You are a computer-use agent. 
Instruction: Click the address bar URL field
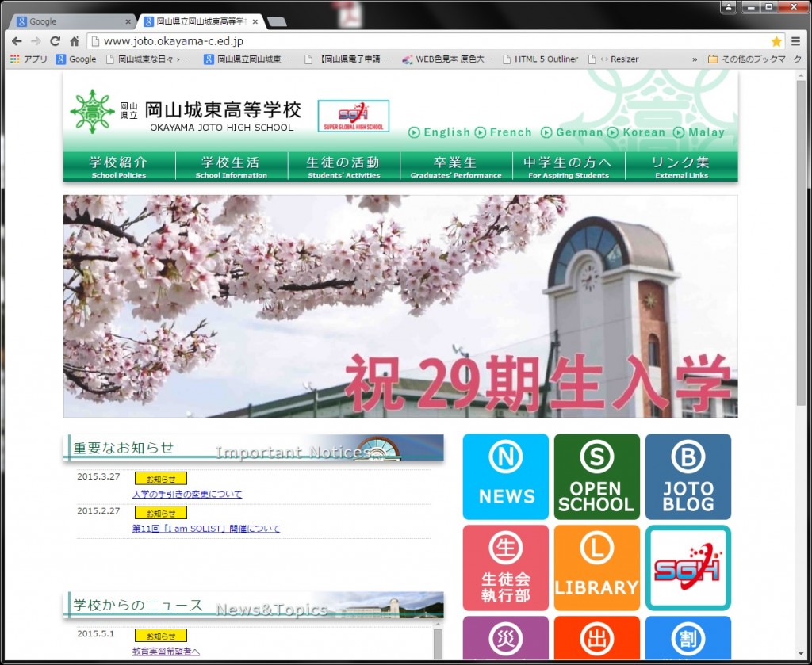pos(430,41)
